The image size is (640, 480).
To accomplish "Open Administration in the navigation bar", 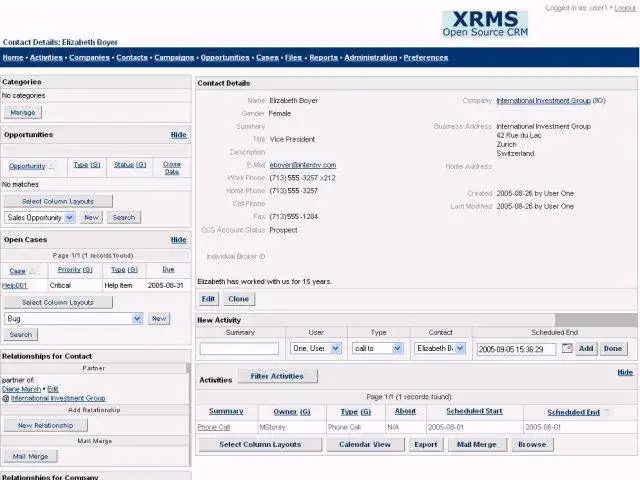I will (370, 58).
